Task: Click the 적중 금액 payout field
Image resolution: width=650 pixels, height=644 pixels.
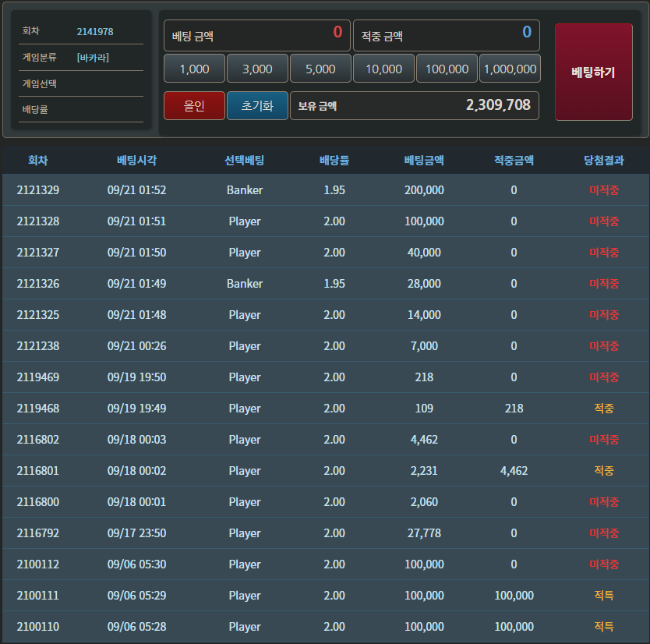Action: pos(447,35)
